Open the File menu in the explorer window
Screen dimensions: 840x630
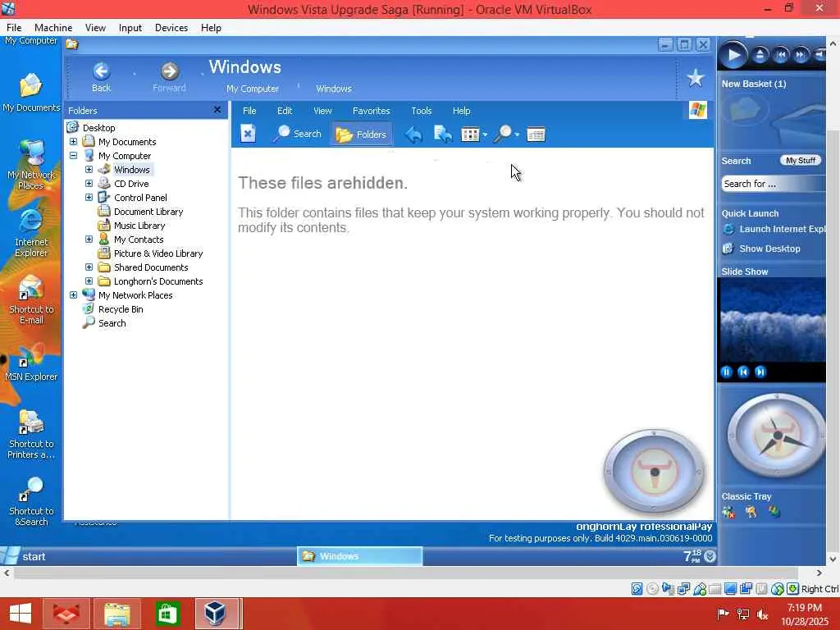click(249, 111)
